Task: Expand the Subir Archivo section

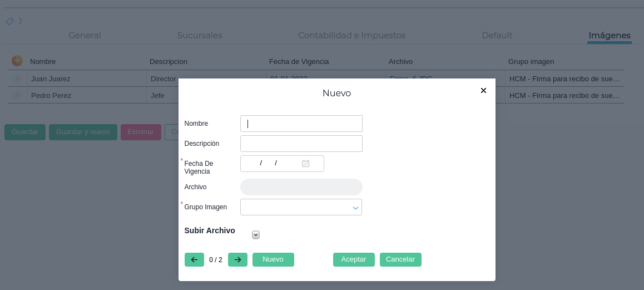Action: pos(256,235)
